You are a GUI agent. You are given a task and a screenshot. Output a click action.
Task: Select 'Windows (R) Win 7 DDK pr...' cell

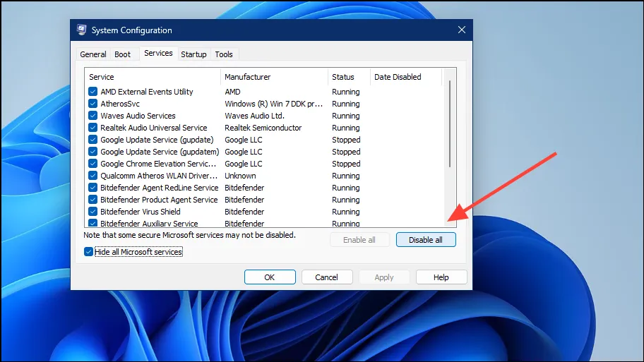[x=273, y=104]
